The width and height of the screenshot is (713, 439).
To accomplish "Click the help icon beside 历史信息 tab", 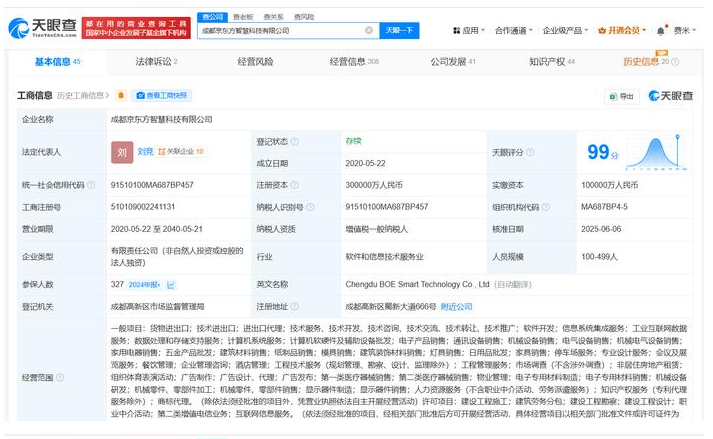I will tap(675, 62).
